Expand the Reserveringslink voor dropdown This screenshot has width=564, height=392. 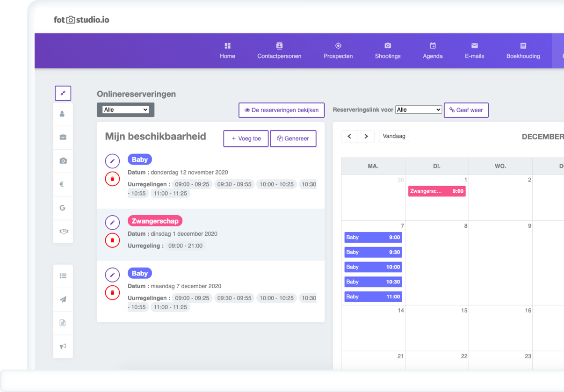[418, 110]
